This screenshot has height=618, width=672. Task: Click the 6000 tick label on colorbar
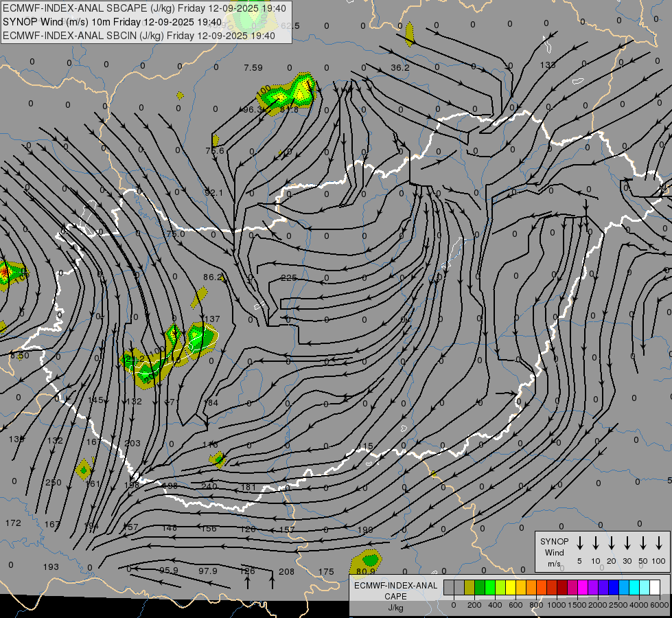pos(660,605)
